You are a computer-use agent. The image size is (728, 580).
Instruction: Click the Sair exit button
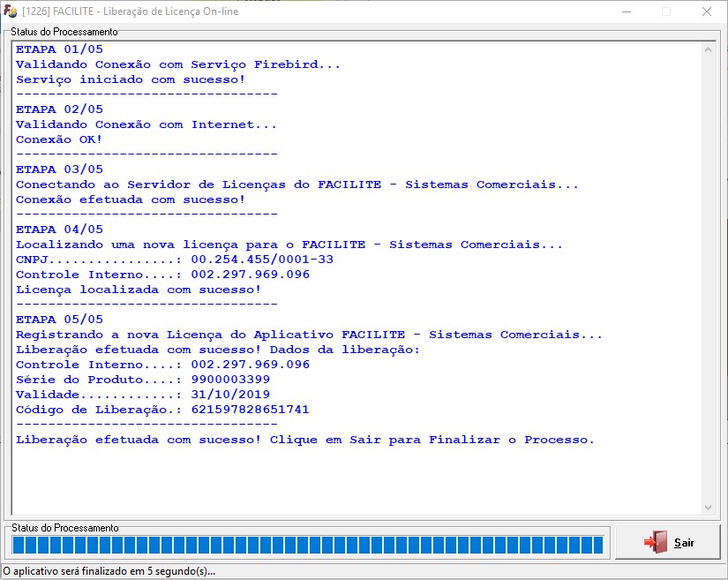point(668,542)
